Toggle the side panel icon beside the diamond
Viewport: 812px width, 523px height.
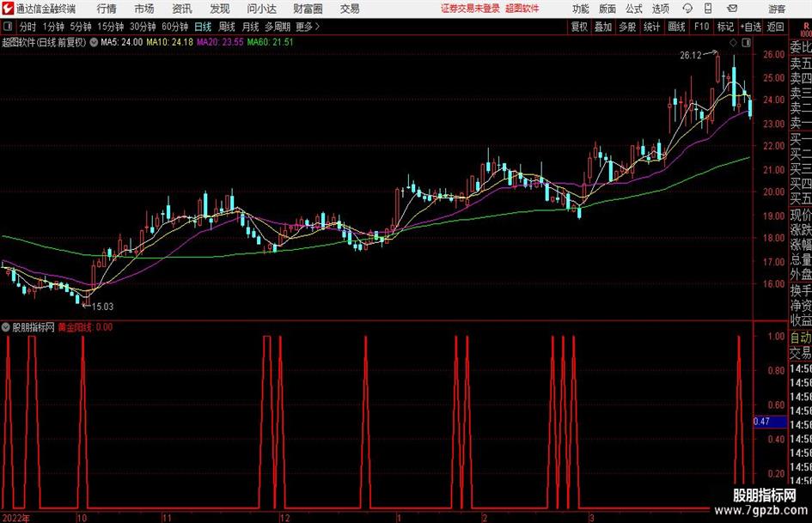point(746,42)
